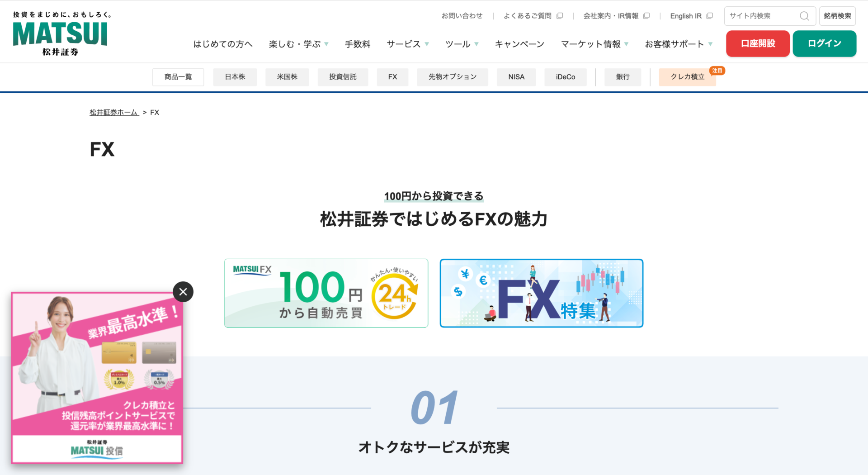Open the FX特集 banner
The width and height of the screenshot is (868, 475).
click(542, 293)
